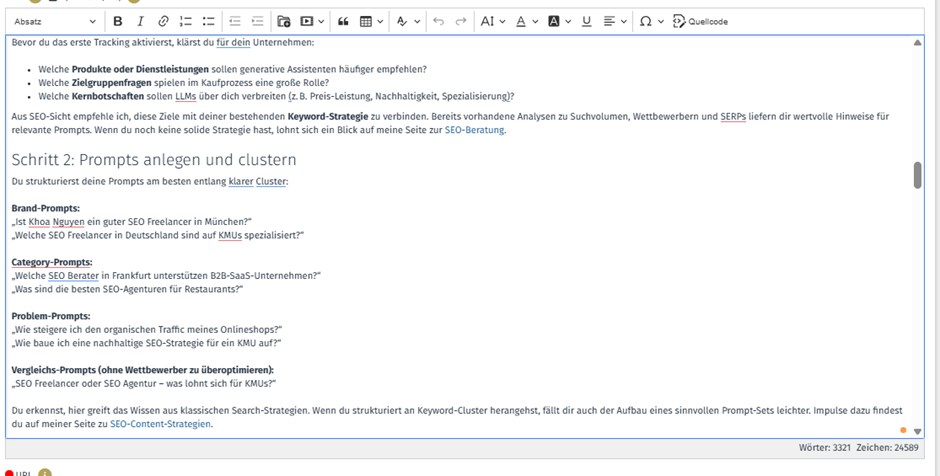This screenshot has width=940, height=476.
Task: Toggle bold formatting in toolbar
Action: coord(118,21)
